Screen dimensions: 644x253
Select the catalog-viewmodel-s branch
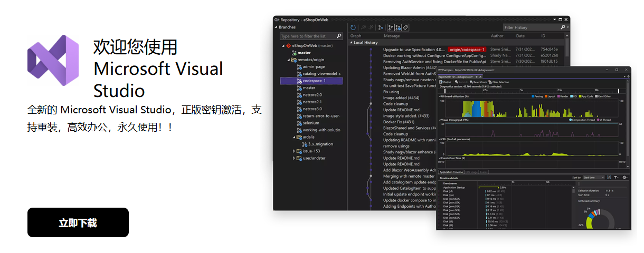tap(321, 74)
